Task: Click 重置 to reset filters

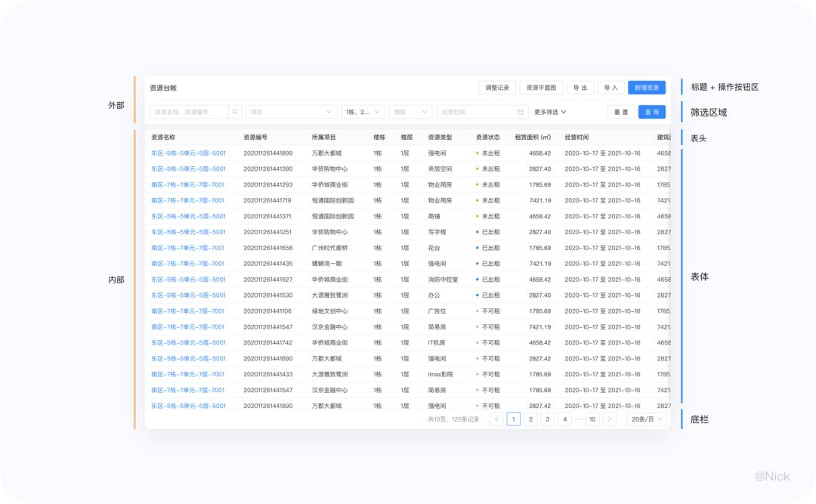Action: coord(620,111)
